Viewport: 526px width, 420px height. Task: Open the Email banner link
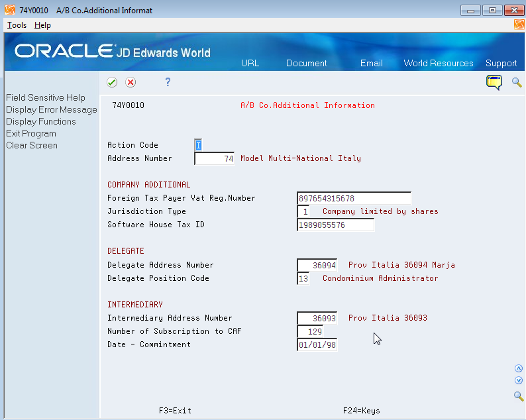[x=372, y=63]
